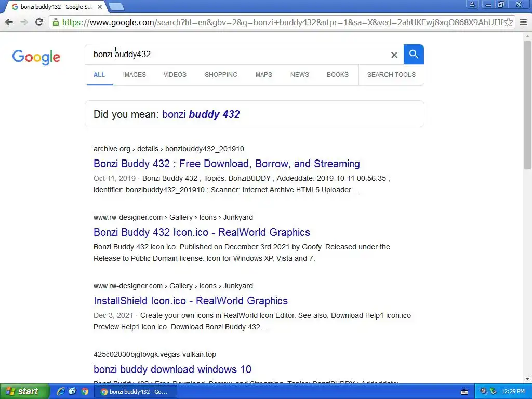The width and height of the screenshot is (532, 399).
Task: Switch to the VIDEOS tab
Action: (175, 75)
